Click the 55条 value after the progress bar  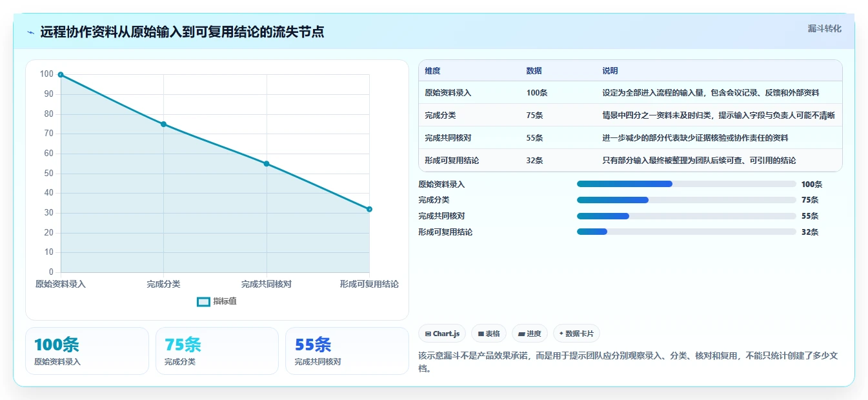point(810,216)
